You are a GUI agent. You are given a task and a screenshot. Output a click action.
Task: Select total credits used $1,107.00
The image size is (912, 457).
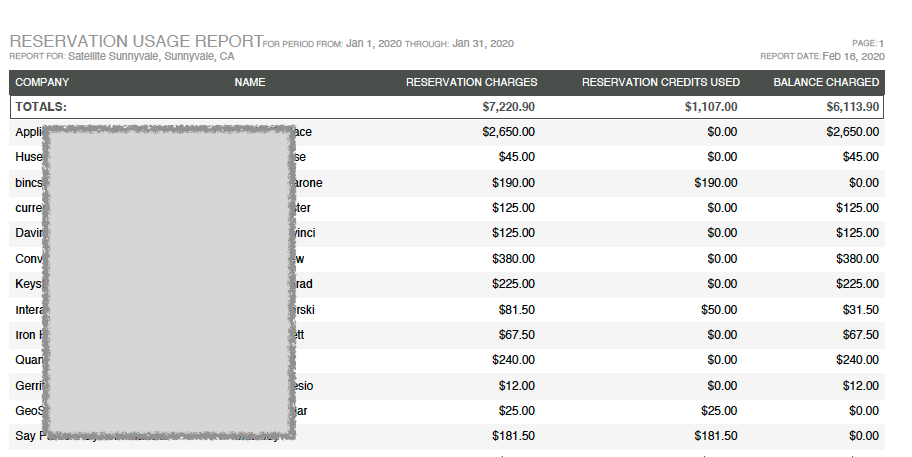711,107
